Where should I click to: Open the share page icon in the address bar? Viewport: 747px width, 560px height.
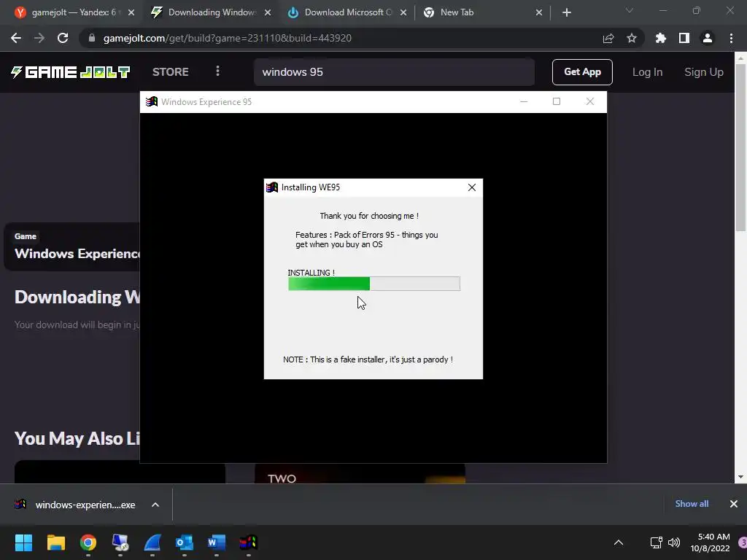[608, 38]
